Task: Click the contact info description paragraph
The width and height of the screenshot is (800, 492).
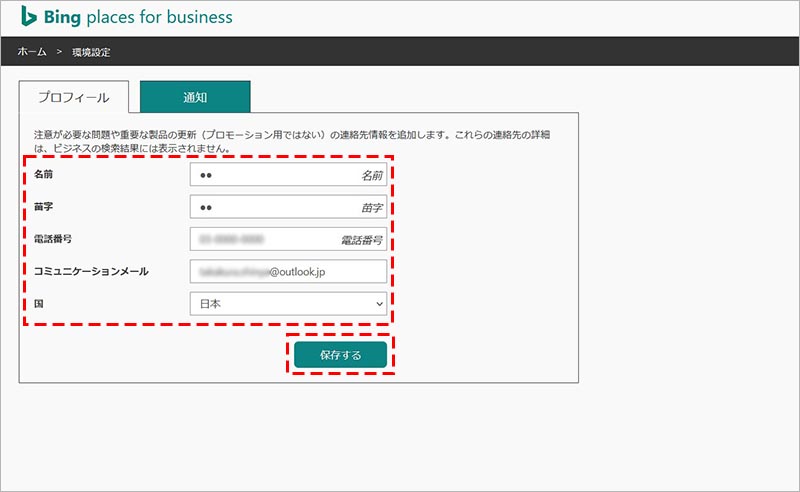Action: click(300, 141)
